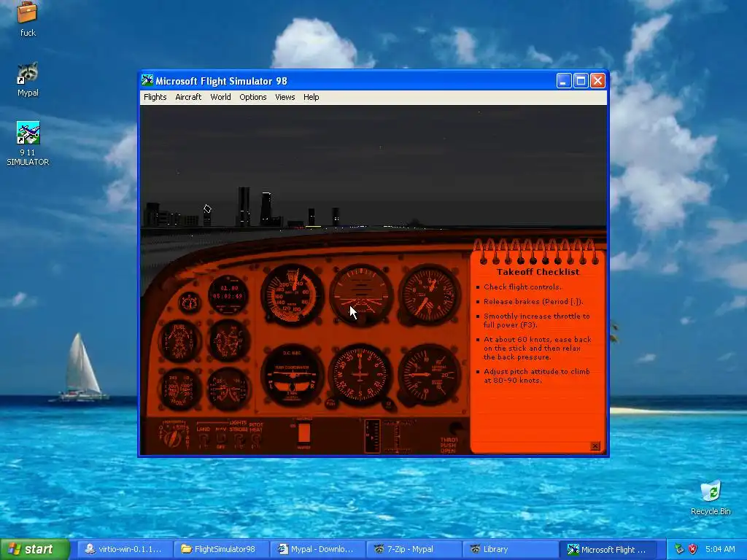This screenshot has height=560, width=747.
Task: Select the Mypal desktop shortcut
Action: click(28, 79)
